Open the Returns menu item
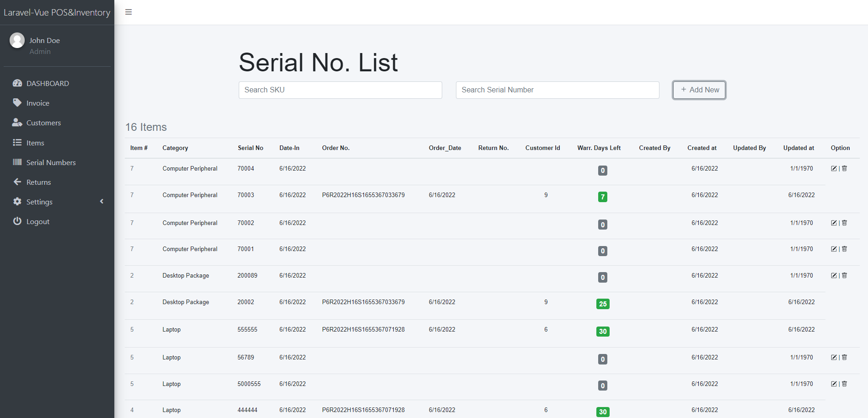The width and height of the screenshot is (868, 418). tap(57, 182)
